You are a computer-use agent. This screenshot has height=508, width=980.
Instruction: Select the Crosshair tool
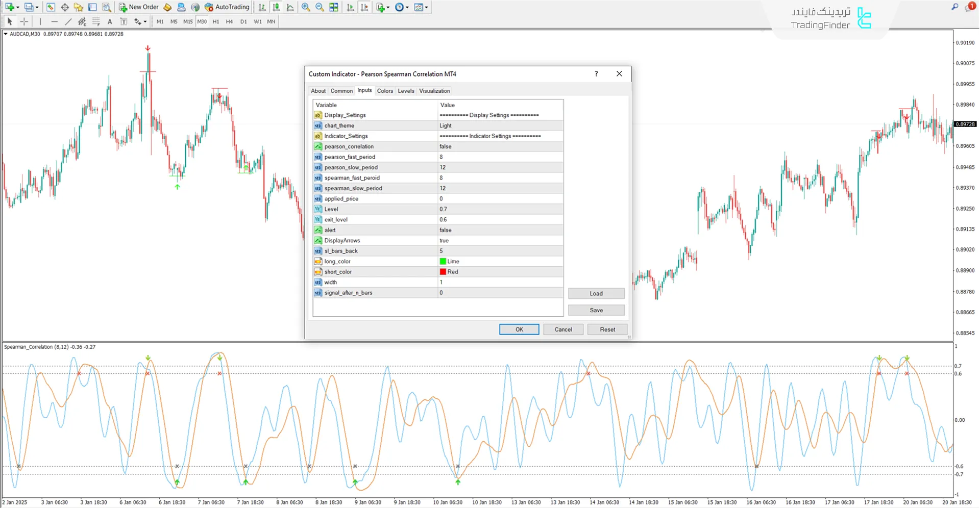point(23,21)
